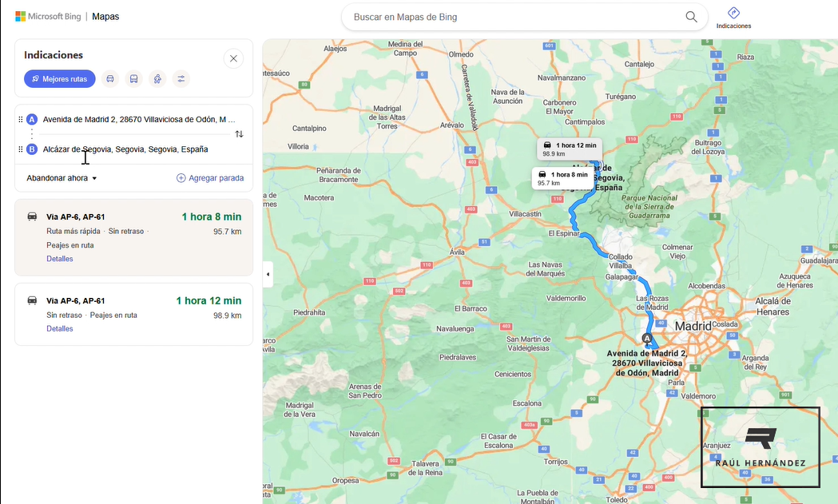Close the Indicaciones panel
The image size is (838, 504).
click(x=233, y=58)
